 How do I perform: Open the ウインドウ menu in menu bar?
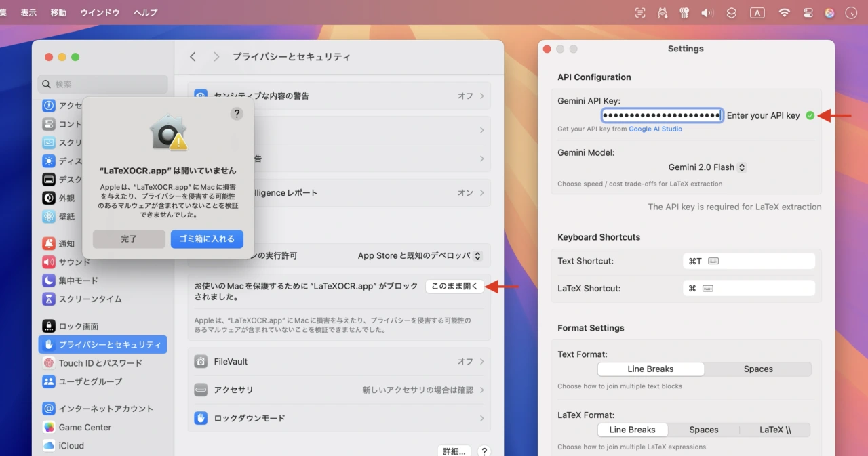pos(100,13)
